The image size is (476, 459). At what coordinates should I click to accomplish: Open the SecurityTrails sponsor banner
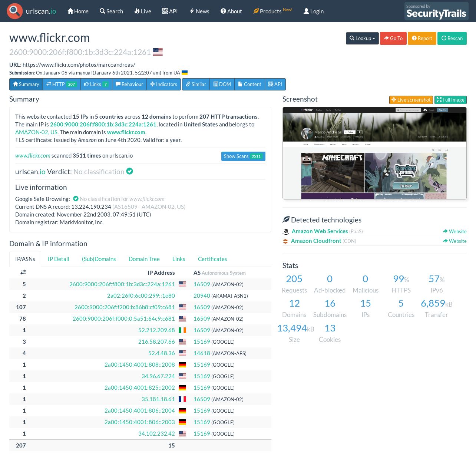coord(436,11)
